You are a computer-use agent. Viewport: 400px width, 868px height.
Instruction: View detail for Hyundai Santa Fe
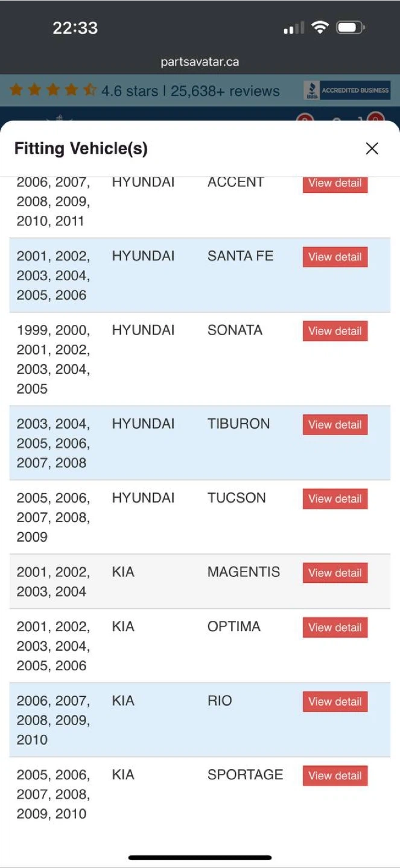335,257
